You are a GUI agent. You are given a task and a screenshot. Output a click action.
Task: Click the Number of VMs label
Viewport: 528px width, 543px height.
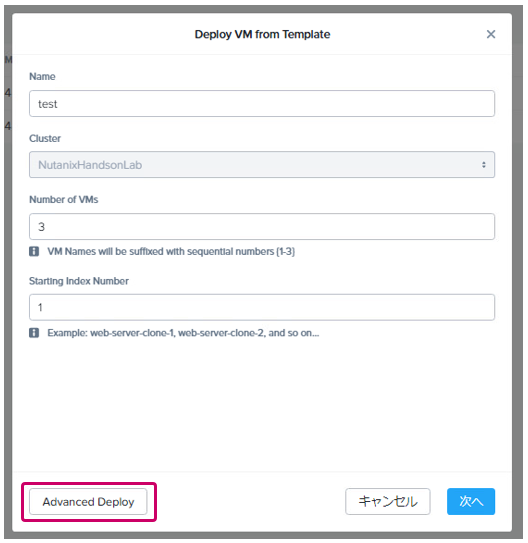click(63, 199)
